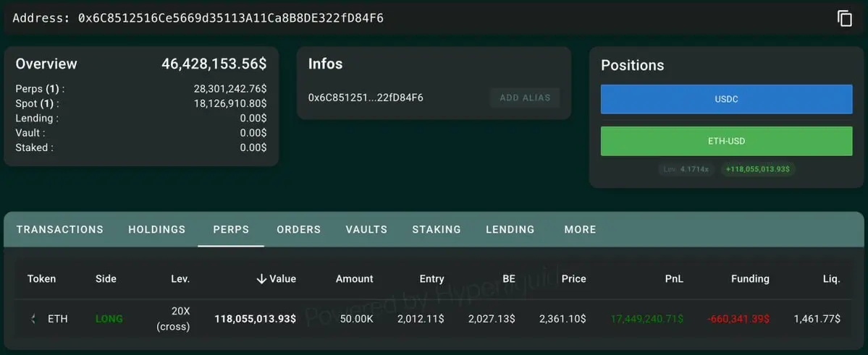The height and width of the screenshot is (355, 868).
Task: Sort positions by Funding column header
Action: [x=750, y=278]
